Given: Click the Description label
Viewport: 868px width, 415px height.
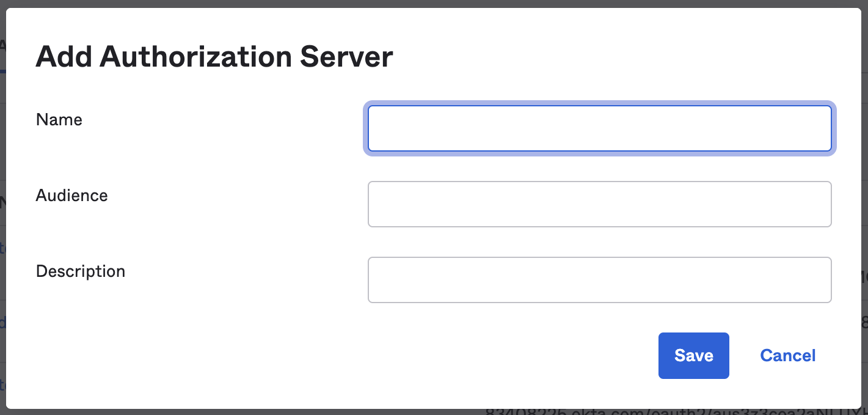Looking at the screenshot, I should [x=80, y=271].
